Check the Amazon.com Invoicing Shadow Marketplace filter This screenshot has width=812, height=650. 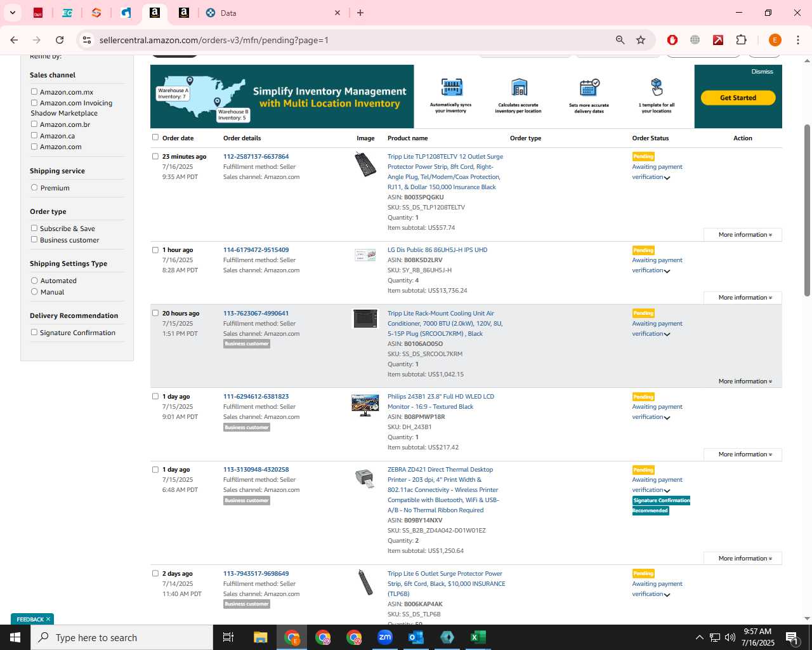pyautogui.click(x=34, y=102)
